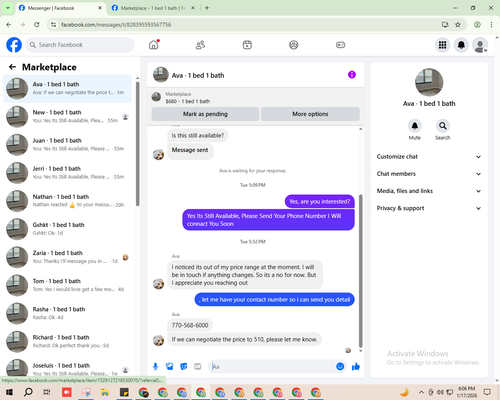Open Gshkt - 1 bed 1 bath conversation
This screenshot has height=400, width=500.
click(67, 229)
